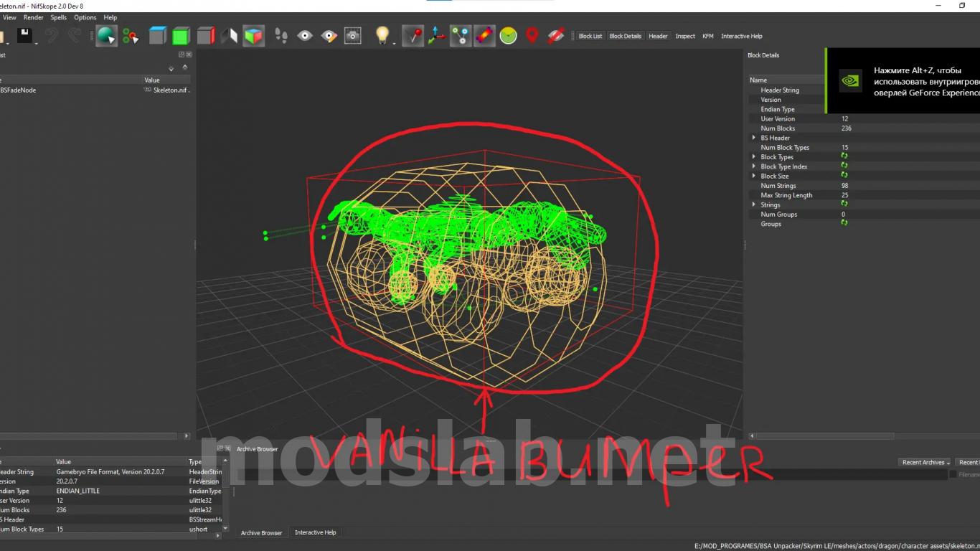Toggle the axes display icon

[435, 35]
